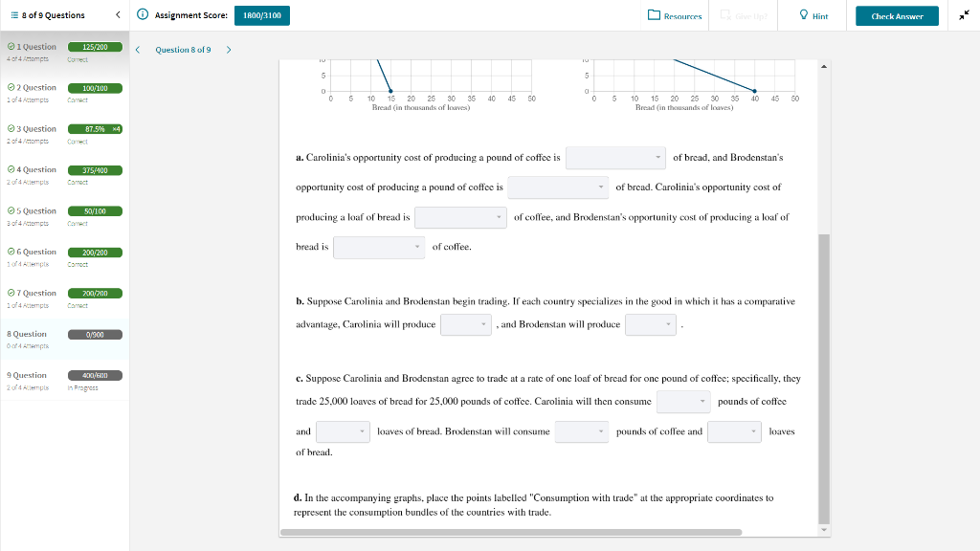Image resolution: width=980 pixels, height=551 pixels.
Task: Click the questions list icon in top-left corner
Action: click(13, 14)
